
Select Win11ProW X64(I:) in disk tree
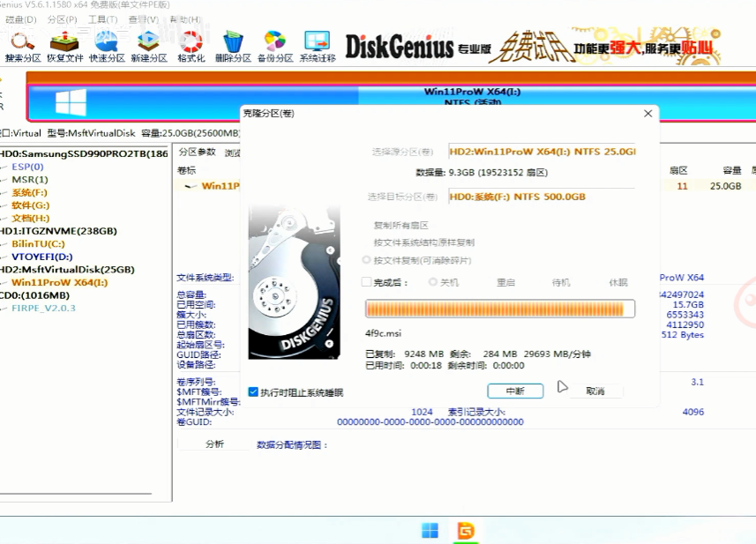pyautogui.click(x=60, y=283)
